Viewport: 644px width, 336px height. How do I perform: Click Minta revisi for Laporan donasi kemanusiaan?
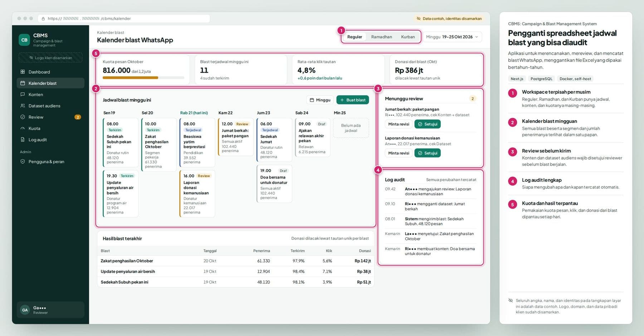[399, 153]
